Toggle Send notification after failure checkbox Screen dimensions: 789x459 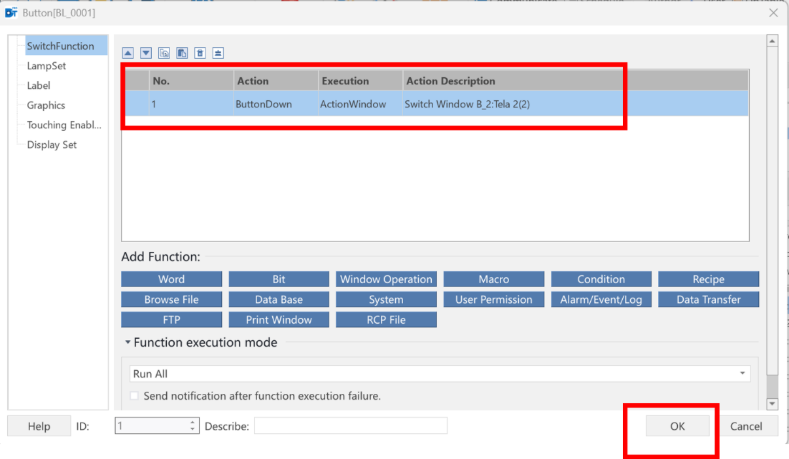pos(134,396)
